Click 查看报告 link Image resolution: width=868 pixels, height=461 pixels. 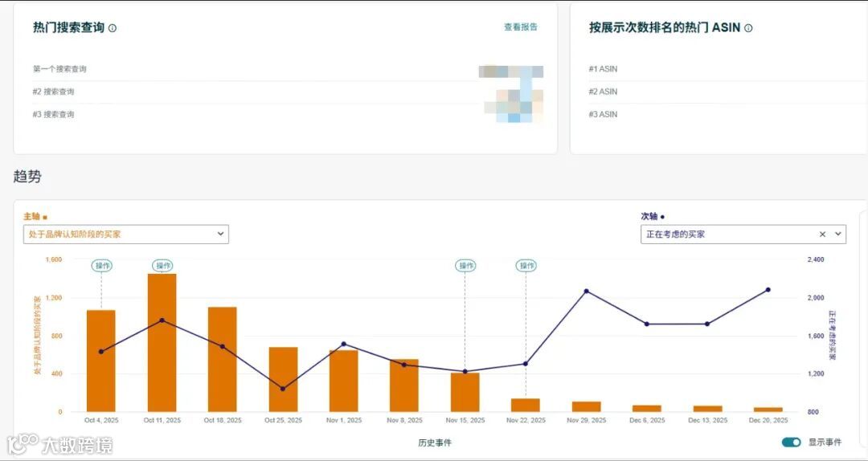520,27
